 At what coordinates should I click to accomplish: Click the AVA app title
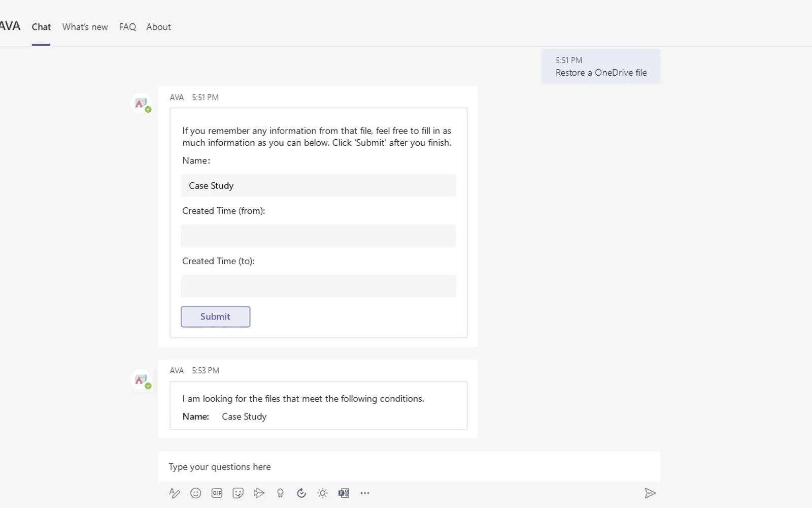[10, 26]
